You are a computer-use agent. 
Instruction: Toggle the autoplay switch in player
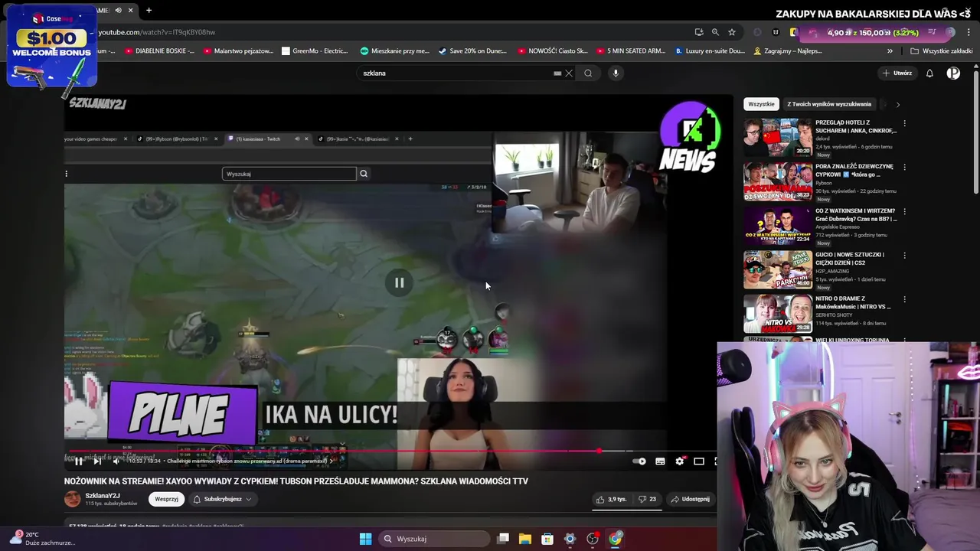point(639,461)
